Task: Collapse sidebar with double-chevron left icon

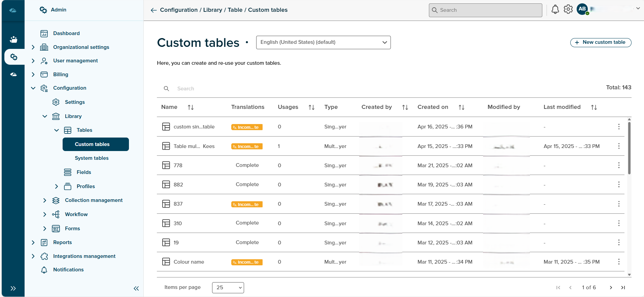Action: 136,288
